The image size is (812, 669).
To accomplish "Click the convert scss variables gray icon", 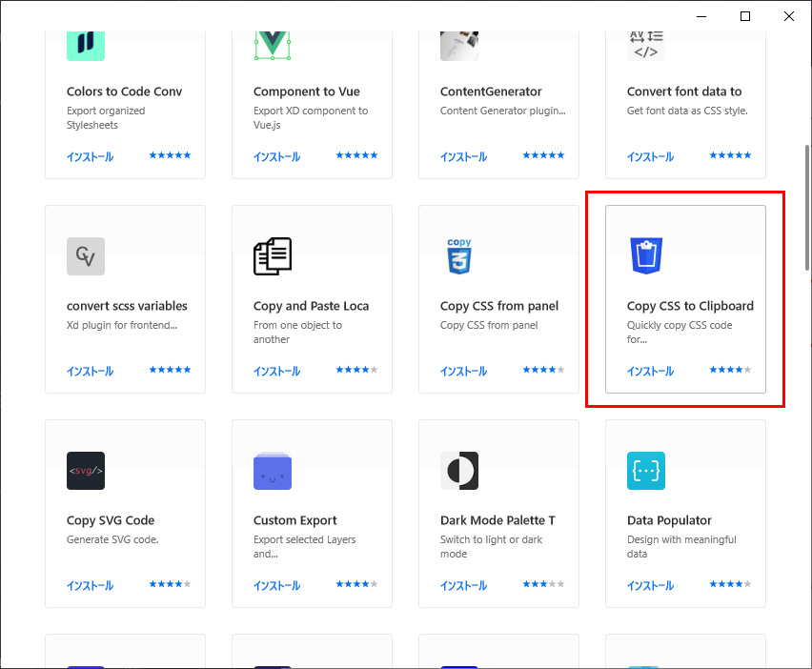I will point(86,256).
